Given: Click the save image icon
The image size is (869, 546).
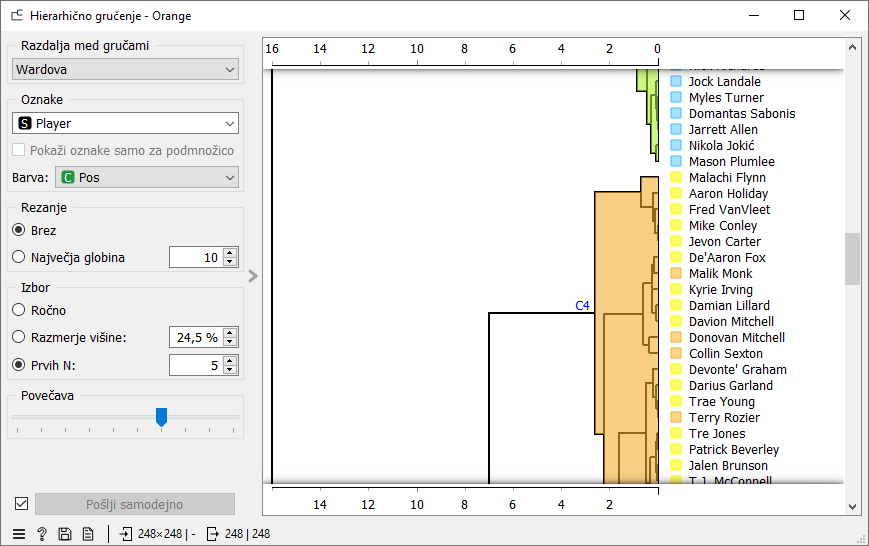Looking at the screenshot, I should pyautogui.click(x=65, y=534).
